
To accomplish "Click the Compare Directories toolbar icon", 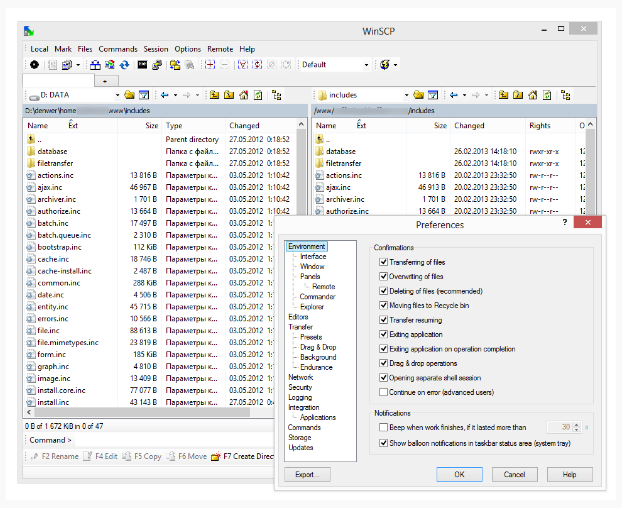I will tap(95, 65).
